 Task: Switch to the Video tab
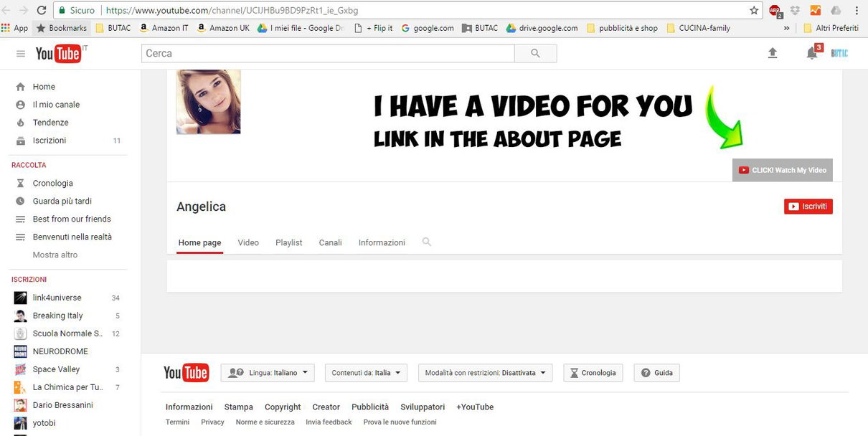pyautogui.click(x=248, y=242)
